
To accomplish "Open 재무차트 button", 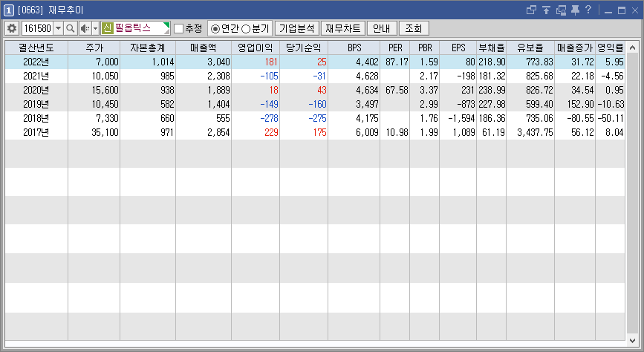I will [x=343, y=28].
